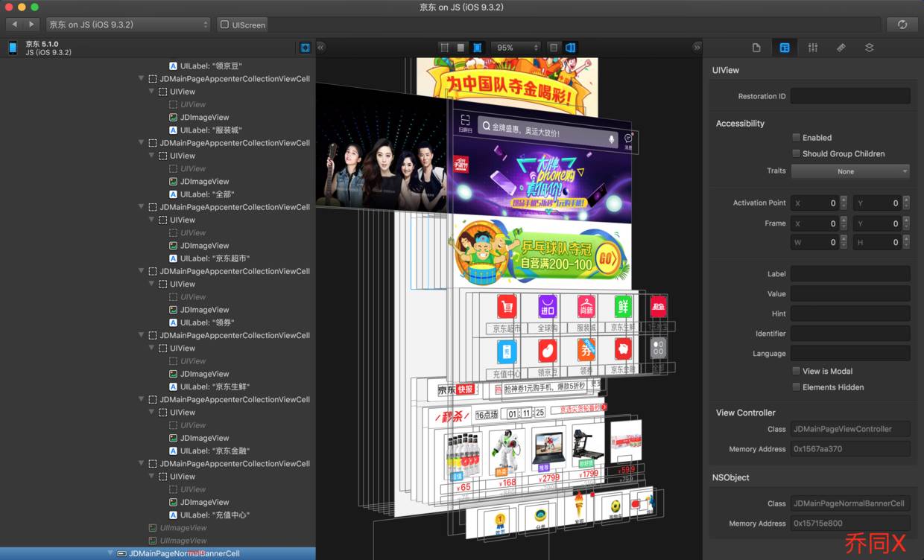The image size is (924, 560).
Task: Click the search bar 金牌盛惠 in canvas
Action: coord(548,134)
